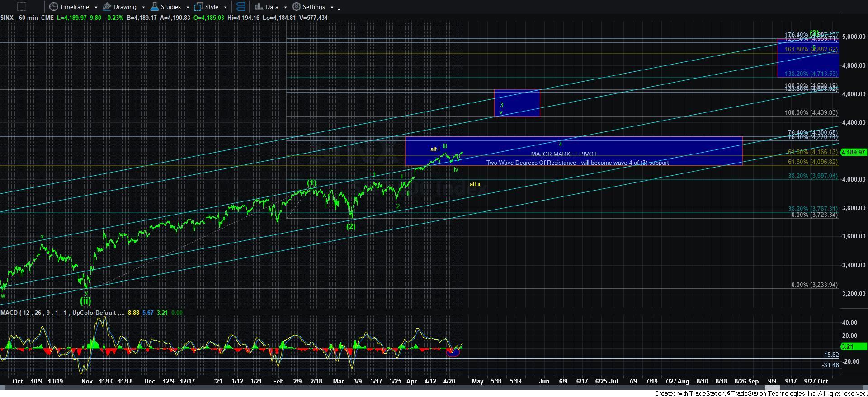Click the Drawing pencil icon
Image resolution: width=868 pixels, height=397 pixels.
107,7
